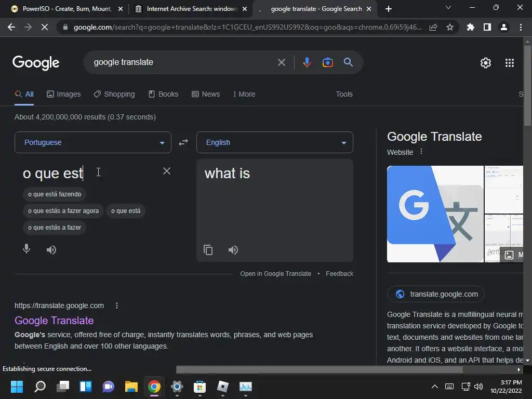
Task: Open Windows Start menu
Action: [x=17, y=387]
